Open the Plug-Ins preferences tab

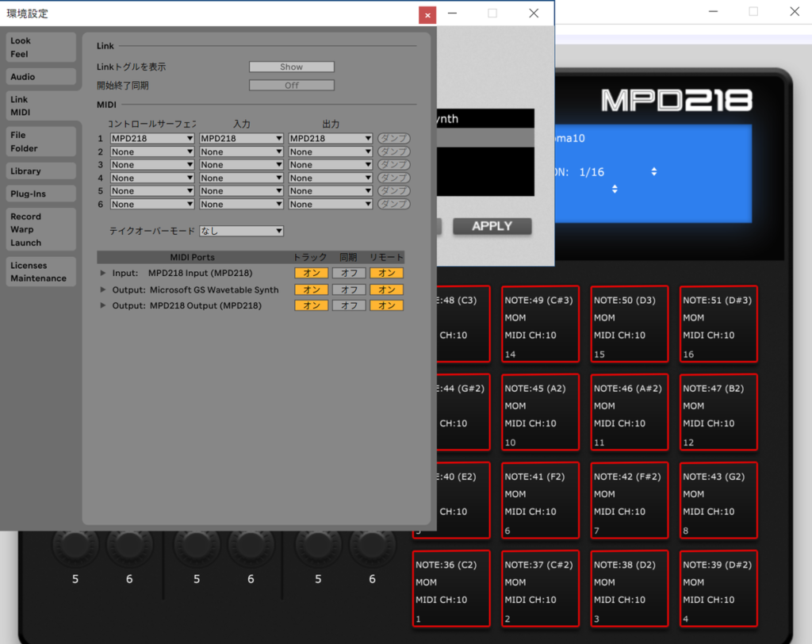[x=41, y=194]
